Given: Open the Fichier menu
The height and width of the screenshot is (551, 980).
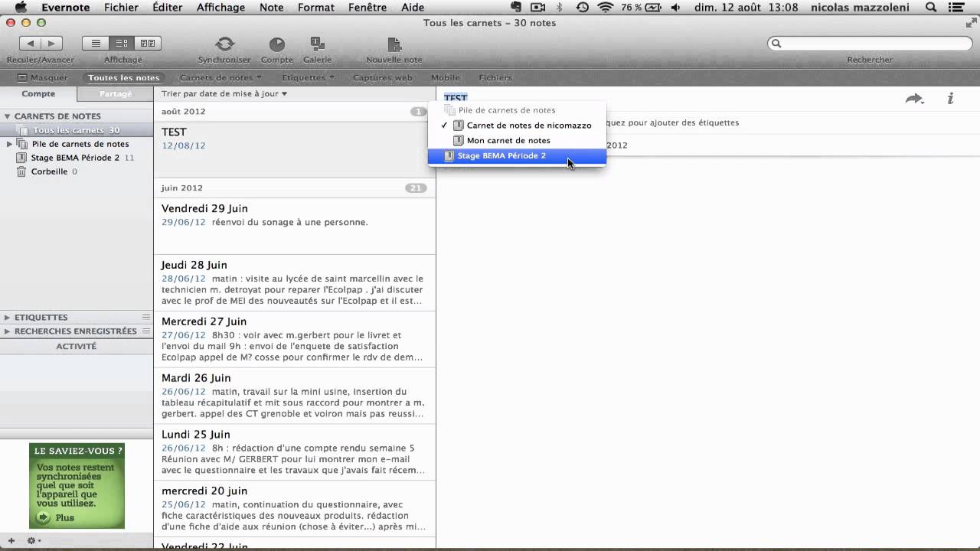Looking at the screenshot, I should pyautogui.click(x=121, y=8).
